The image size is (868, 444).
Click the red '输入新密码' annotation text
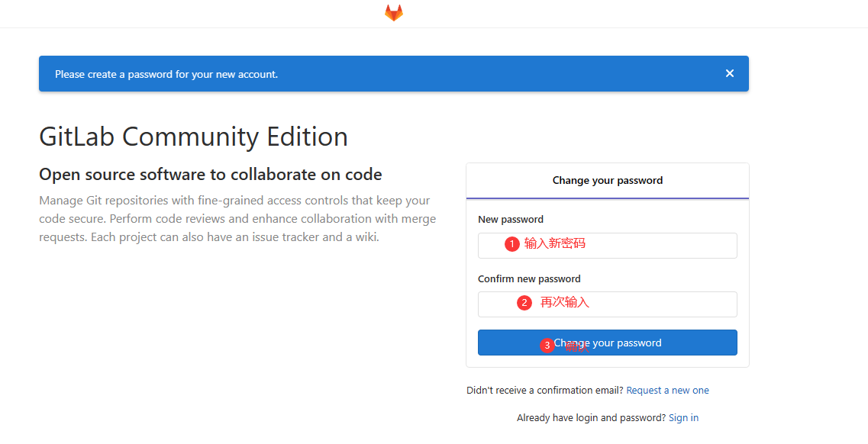pos(555,243)
